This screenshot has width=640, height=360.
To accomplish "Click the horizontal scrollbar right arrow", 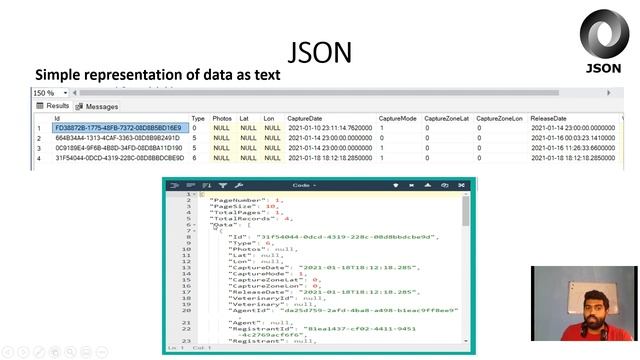I will (609, 93).
